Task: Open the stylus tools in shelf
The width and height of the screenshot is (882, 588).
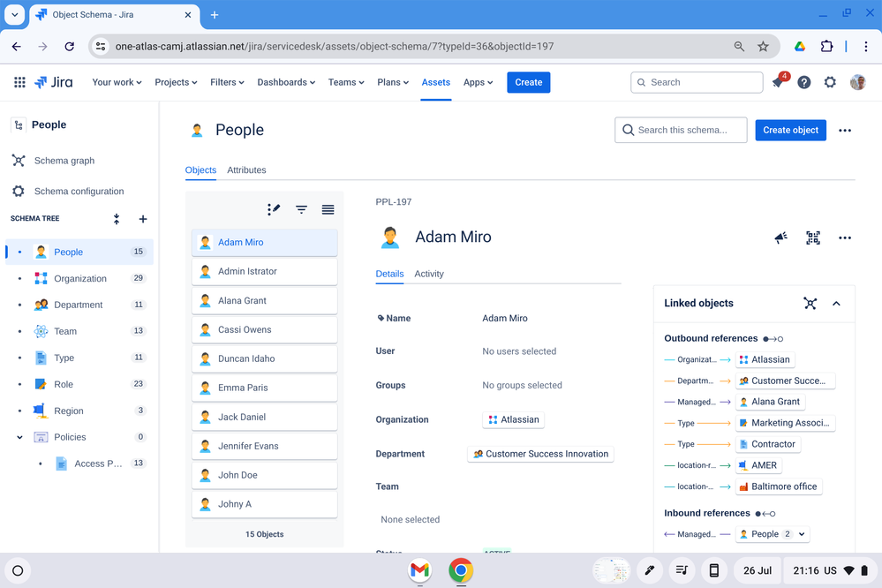Action: (650, 570)
